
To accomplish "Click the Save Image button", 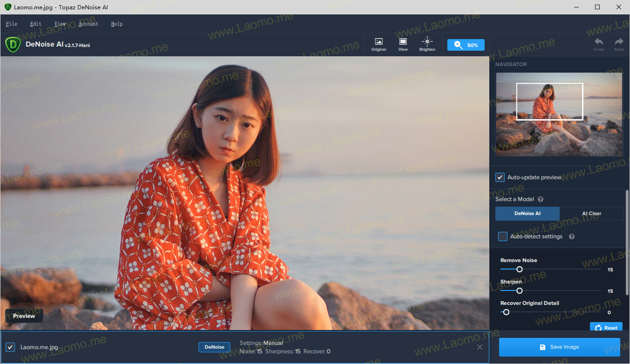I will (559, 347).
